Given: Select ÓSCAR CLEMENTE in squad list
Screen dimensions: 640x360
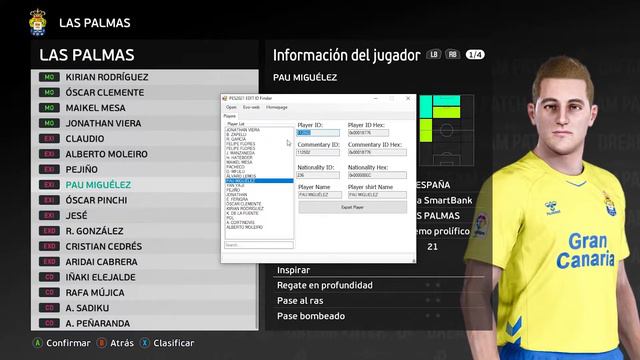Looking at the screenshot, I should point(144,93).
